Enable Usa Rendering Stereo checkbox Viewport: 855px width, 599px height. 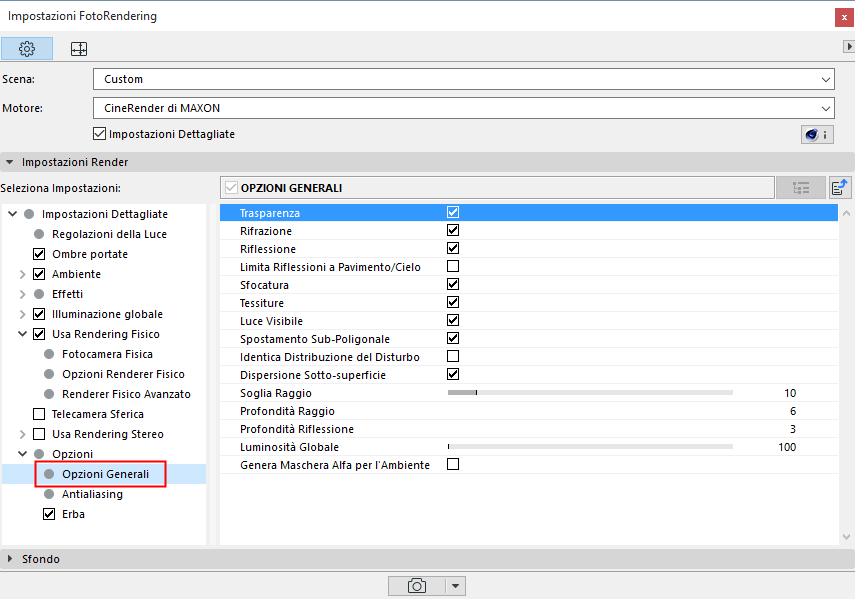39,434
